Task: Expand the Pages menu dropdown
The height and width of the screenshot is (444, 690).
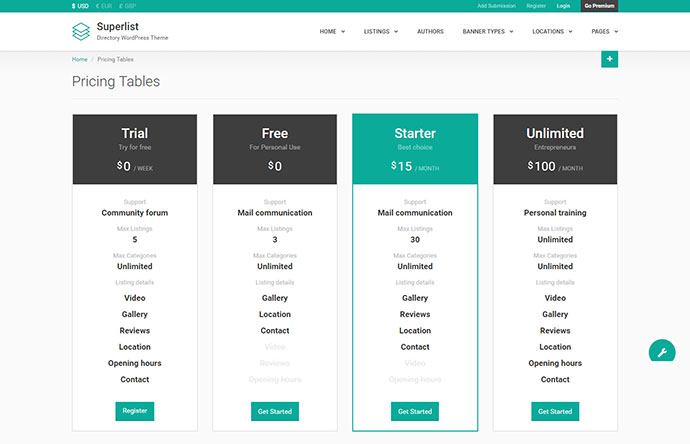Action: (x=605, y=32)
